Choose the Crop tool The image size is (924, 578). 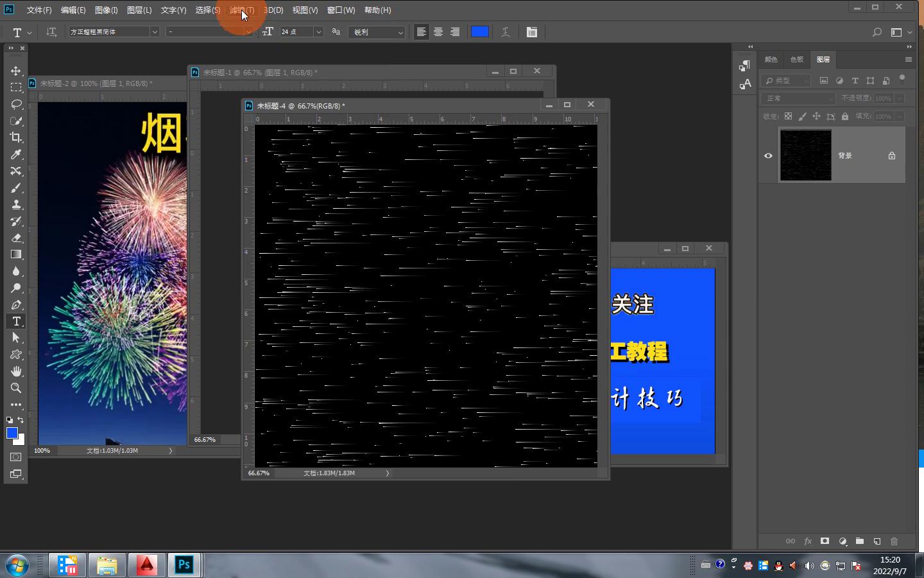(16, 137)
